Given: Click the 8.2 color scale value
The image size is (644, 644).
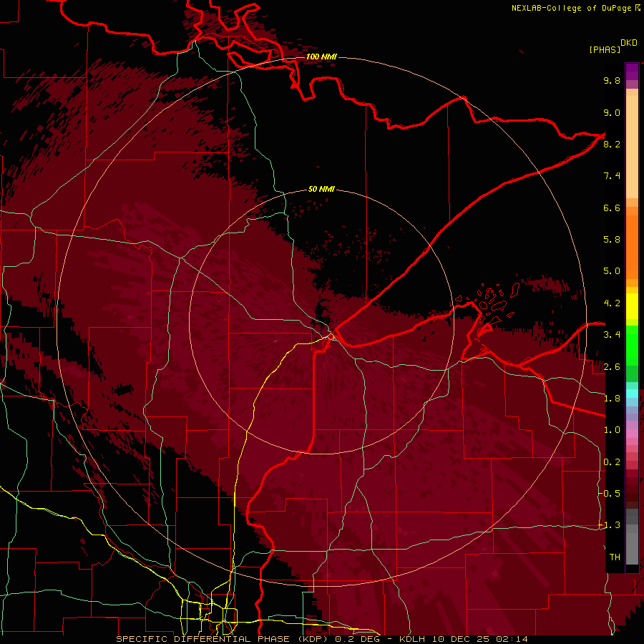Looking at the screenshot, I should pyautogui.click(x=612, y=144).
